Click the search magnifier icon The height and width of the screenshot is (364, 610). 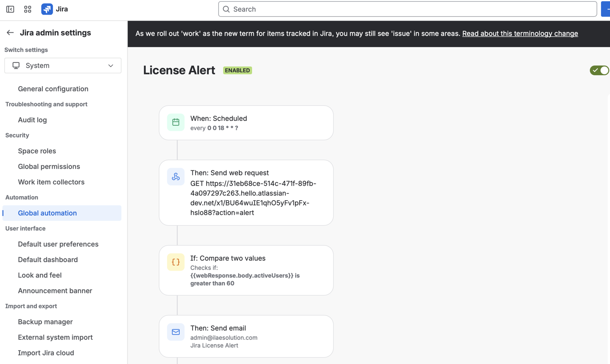coord(226,9)
